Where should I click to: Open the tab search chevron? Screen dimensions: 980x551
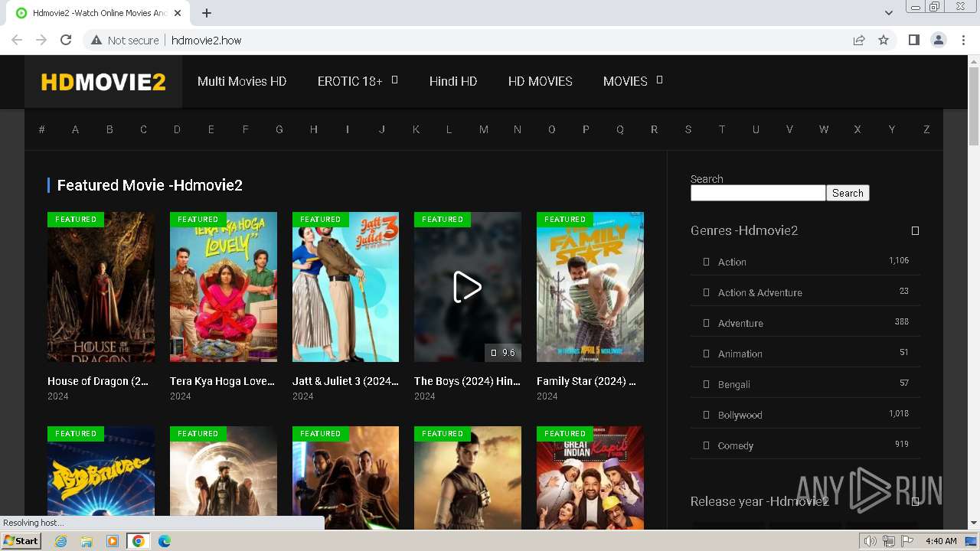click(888, 13)
